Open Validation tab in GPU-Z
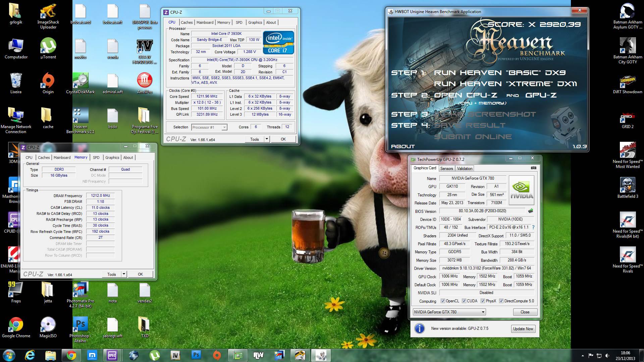The width and height of the screenshot is (644, 362). pos(465,169)
